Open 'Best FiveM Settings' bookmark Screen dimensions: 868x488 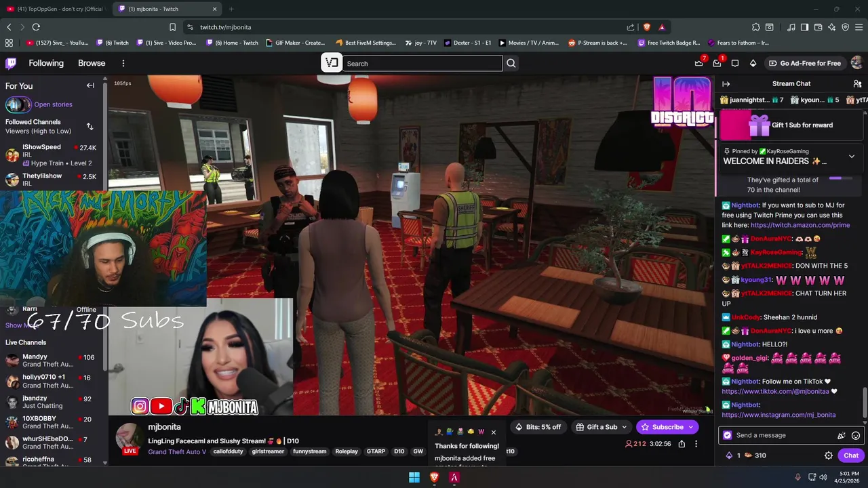coord(366,43)
